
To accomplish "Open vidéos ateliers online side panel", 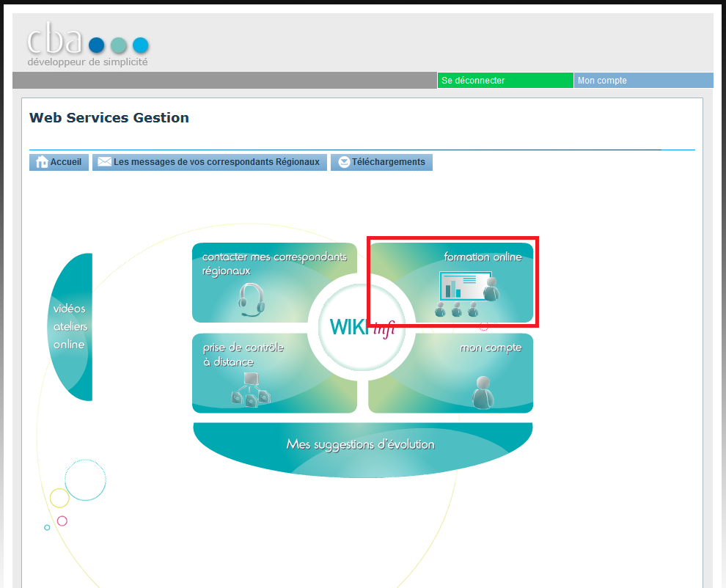I will point(70,327).
